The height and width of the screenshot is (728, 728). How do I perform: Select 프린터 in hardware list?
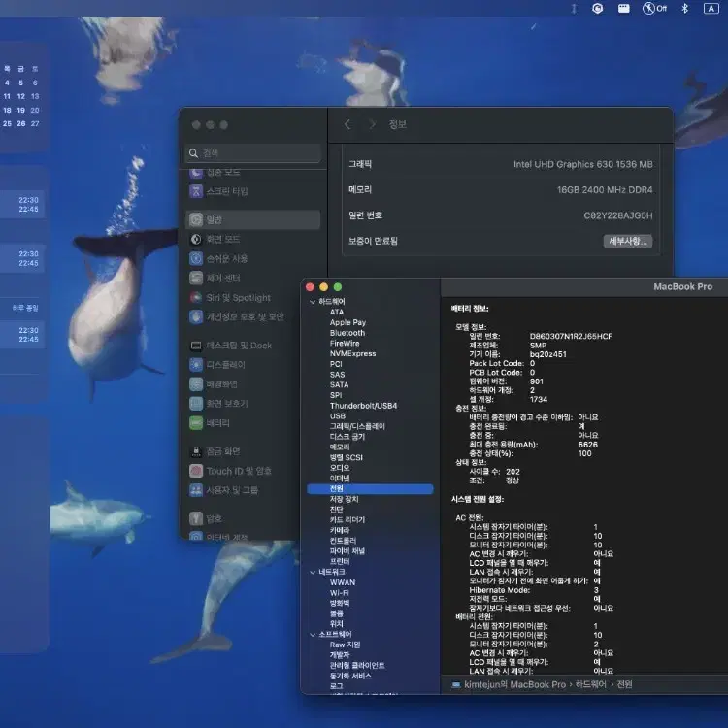click(x=340, y=561)
